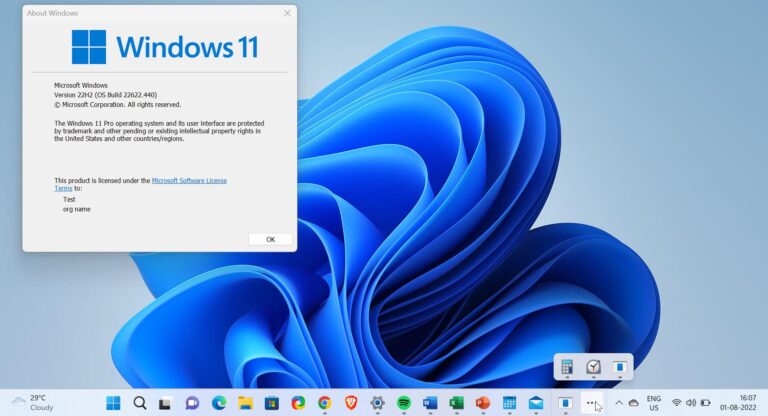This screenshot has height=416, width=768.
Task: Open Microsoft Store from the taskbar
Action: pyautogui.click(x=271, y=403)
